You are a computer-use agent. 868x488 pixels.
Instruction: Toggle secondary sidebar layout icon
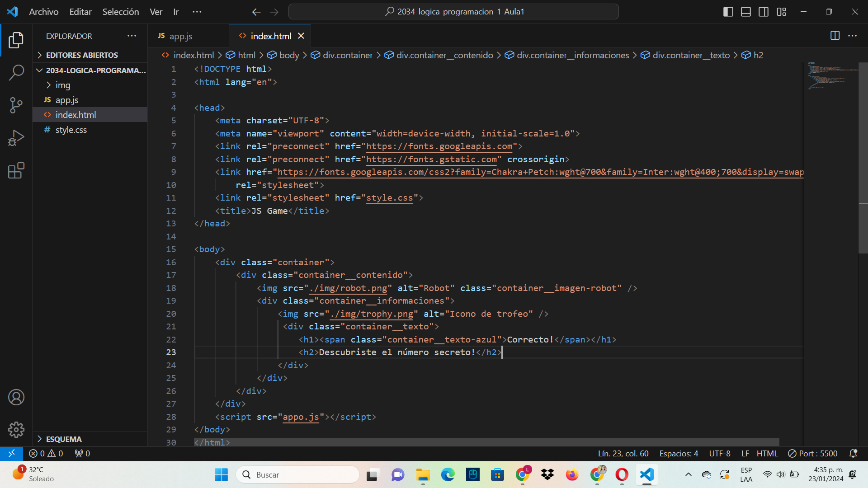point(764,12)
